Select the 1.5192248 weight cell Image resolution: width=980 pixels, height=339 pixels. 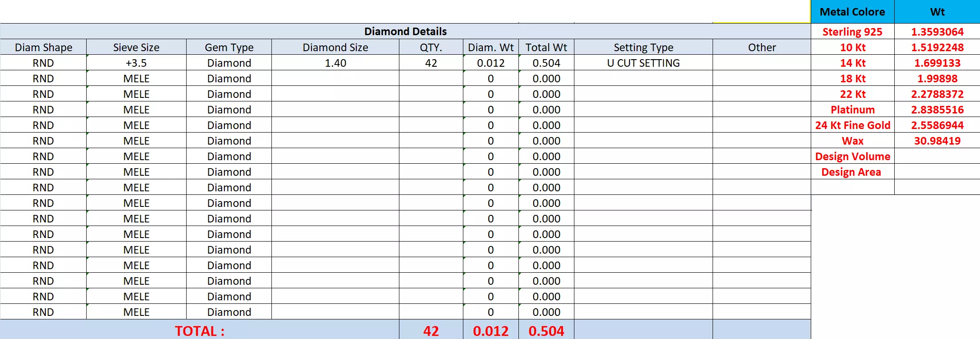[937, 47]
